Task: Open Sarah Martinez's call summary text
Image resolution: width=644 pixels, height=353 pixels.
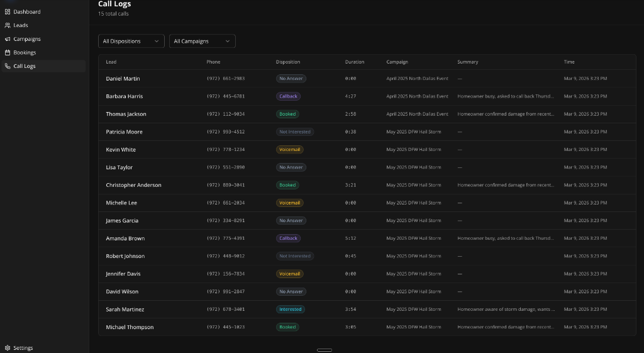Action: (x=506, y=310)
